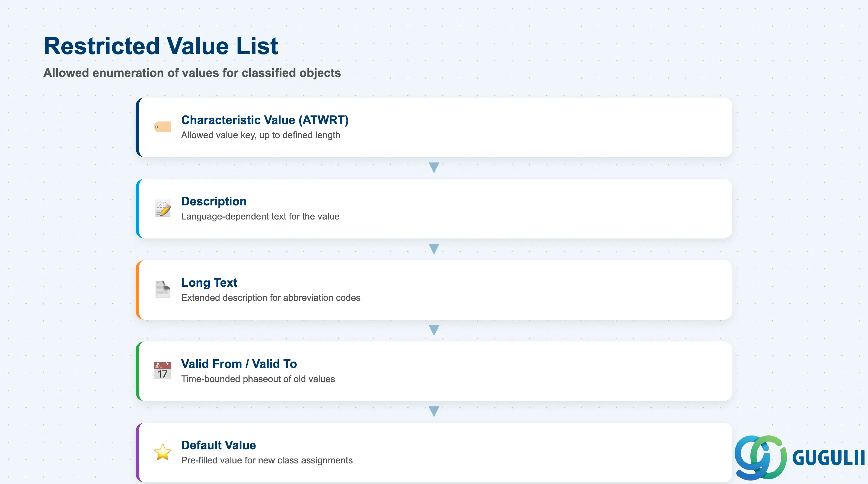Click the tag icon beside Characteristic Value
868x484 pixels.
point(163,127)
